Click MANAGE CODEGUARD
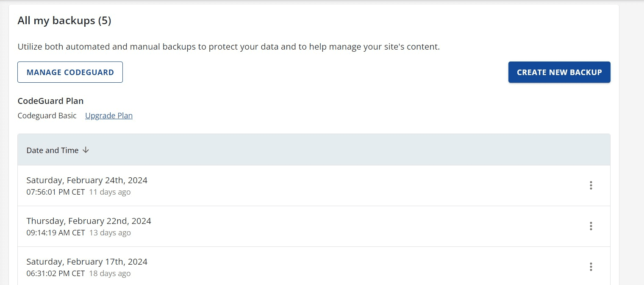Screen dimensions: 644x285 coord(70,72)
